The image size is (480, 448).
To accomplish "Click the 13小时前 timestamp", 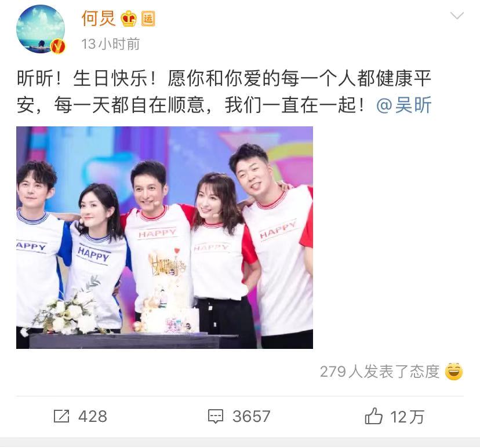I will pos(111,44).
